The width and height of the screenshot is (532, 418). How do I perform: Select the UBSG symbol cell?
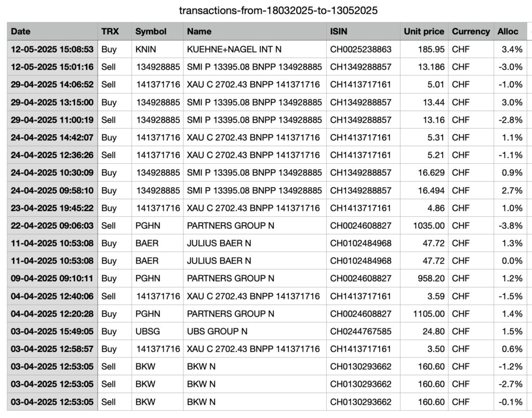tap(157, 331)
